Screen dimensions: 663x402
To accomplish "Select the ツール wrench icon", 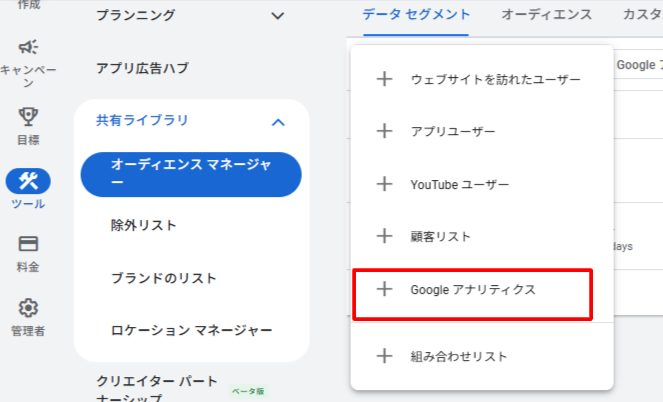I will (28, 181).
